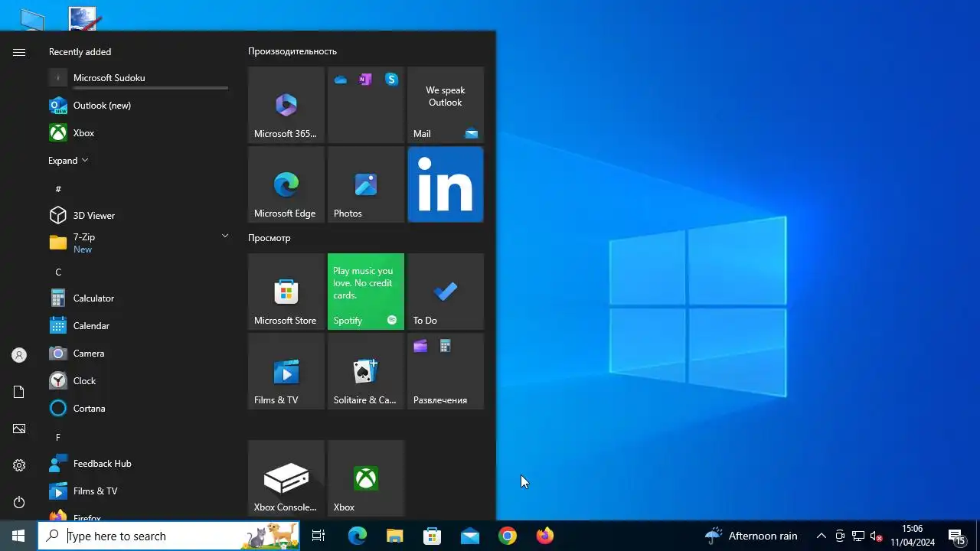The image size is (980, 551).
Task: Open the notification center
Action: point(957,536)
